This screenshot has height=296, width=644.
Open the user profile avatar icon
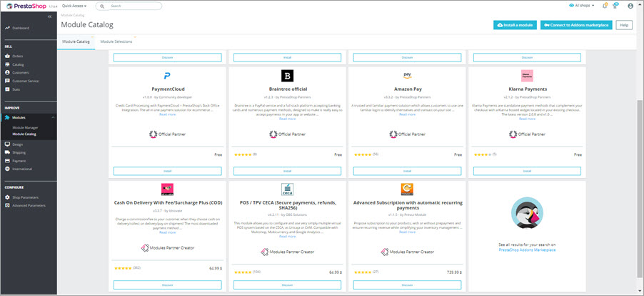coord(630,6)
